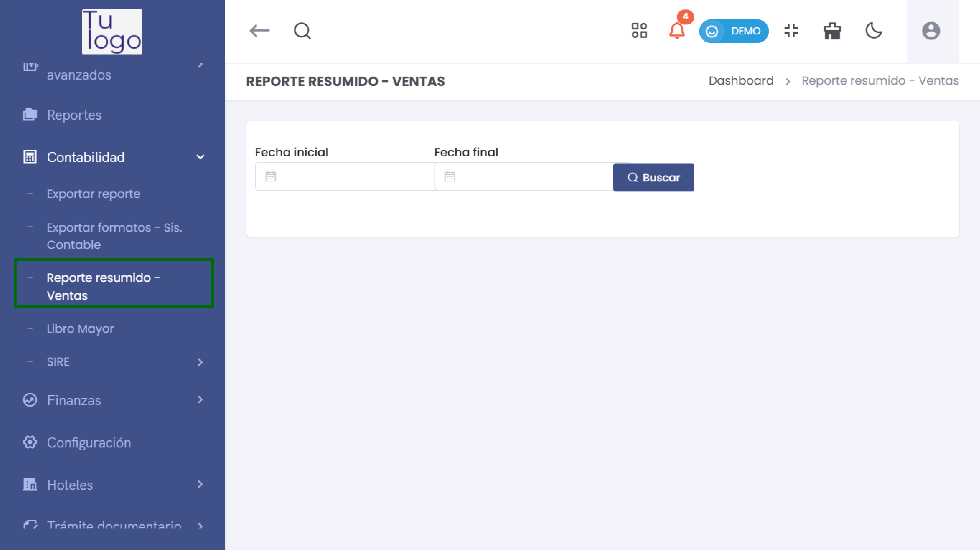Click the back arrow icon in header

(x=259, y=31)
